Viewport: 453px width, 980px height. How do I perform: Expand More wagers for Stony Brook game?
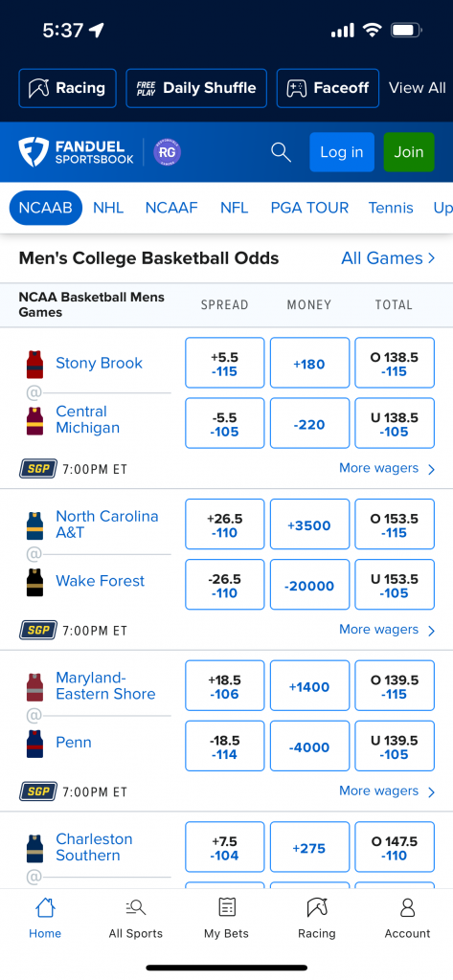click(x=387, y=469)
